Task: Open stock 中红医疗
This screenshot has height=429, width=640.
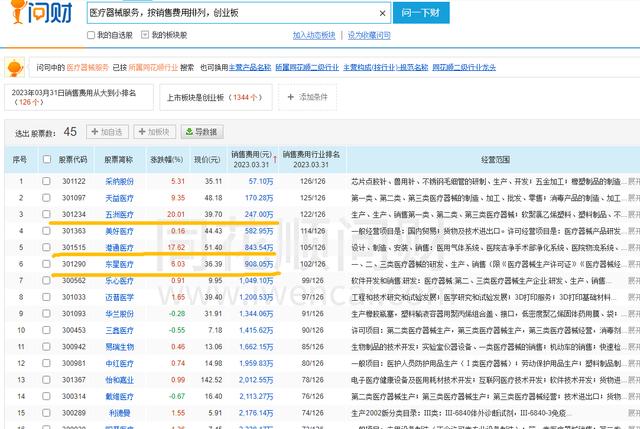Action: (x=119, y=363)
